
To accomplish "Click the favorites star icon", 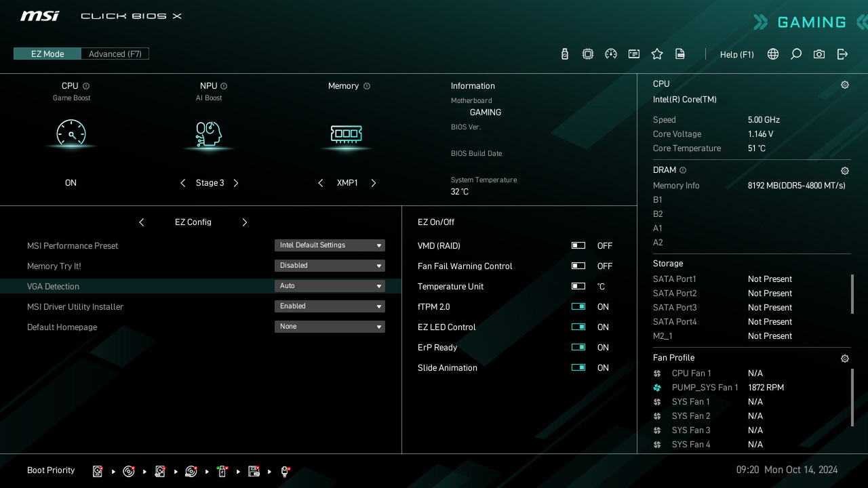I will point(657,54).
